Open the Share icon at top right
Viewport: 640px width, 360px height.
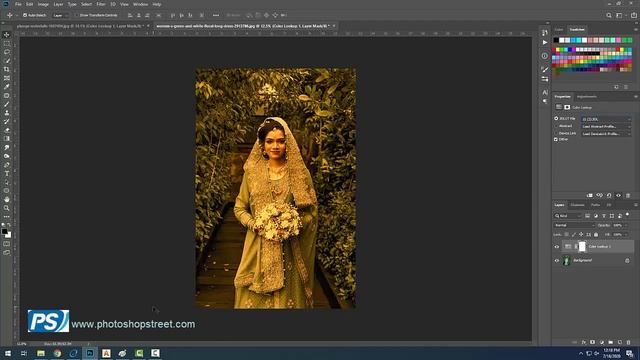[x=634, y=15]
